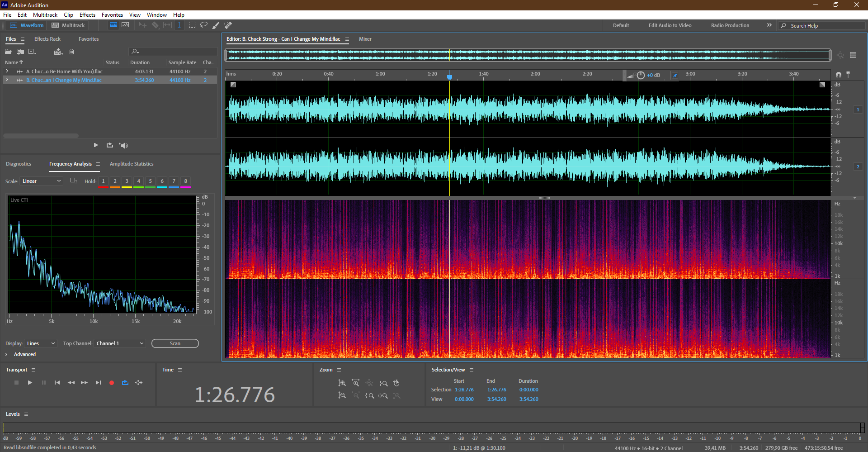Select the Lasso Selection tool
The image size is (868, 452).
tap(204, 25)
